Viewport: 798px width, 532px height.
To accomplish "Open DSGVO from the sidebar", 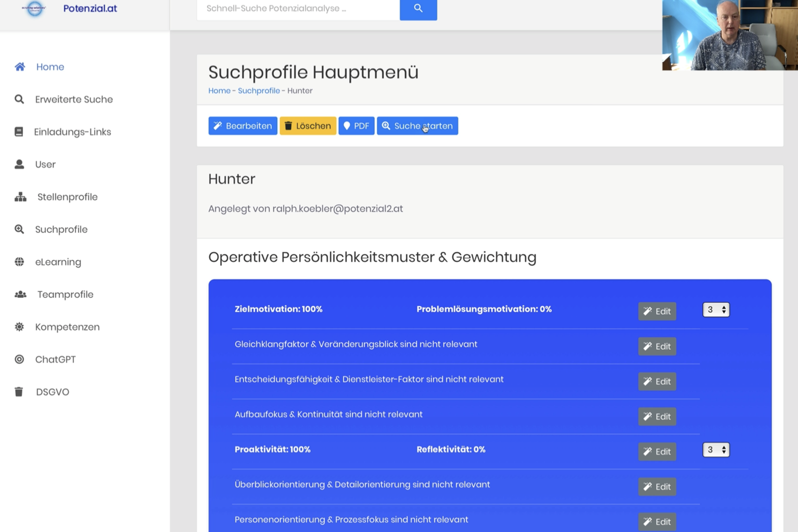I will pyautogui.click(x=53, y=392).
